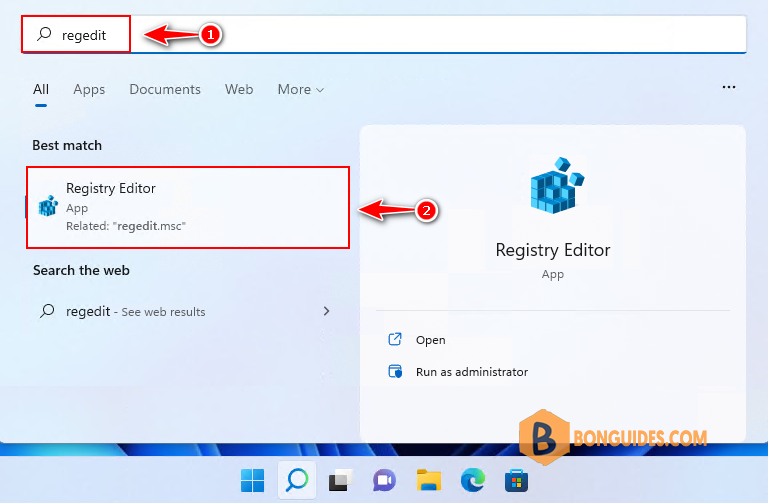The width and height of the screenshot is (768, 503).
Task: Click the Search icon in the taskbar
Action: point(297,480)
